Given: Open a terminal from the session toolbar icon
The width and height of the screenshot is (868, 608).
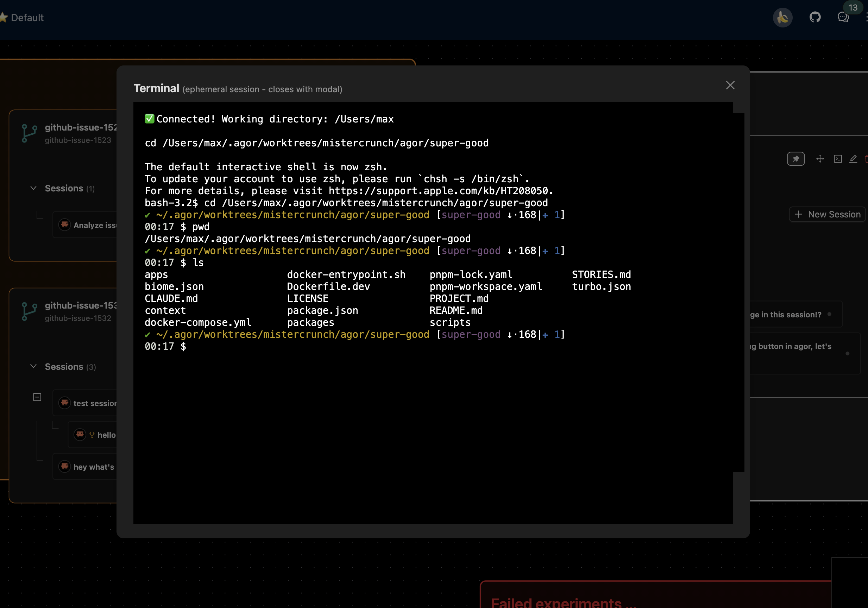Looking at the screenshot, I should pyautogui.click(x=837, y=159).
